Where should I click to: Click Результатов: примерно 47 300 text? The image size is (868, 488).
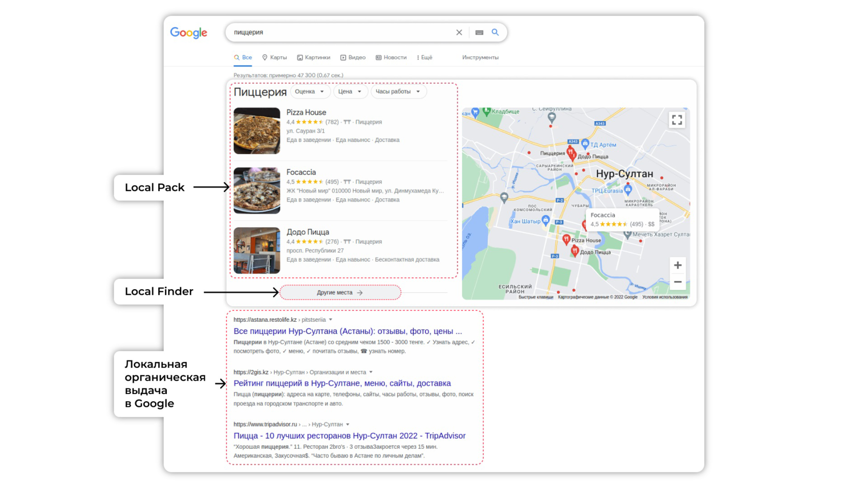pyautogui.click(x=288, y=75)
